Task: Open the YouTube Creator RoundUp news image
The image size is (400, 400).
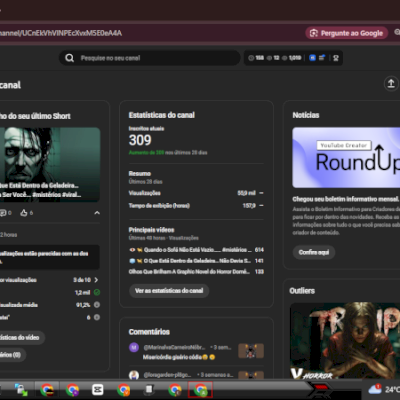Action: pos(346,157)
